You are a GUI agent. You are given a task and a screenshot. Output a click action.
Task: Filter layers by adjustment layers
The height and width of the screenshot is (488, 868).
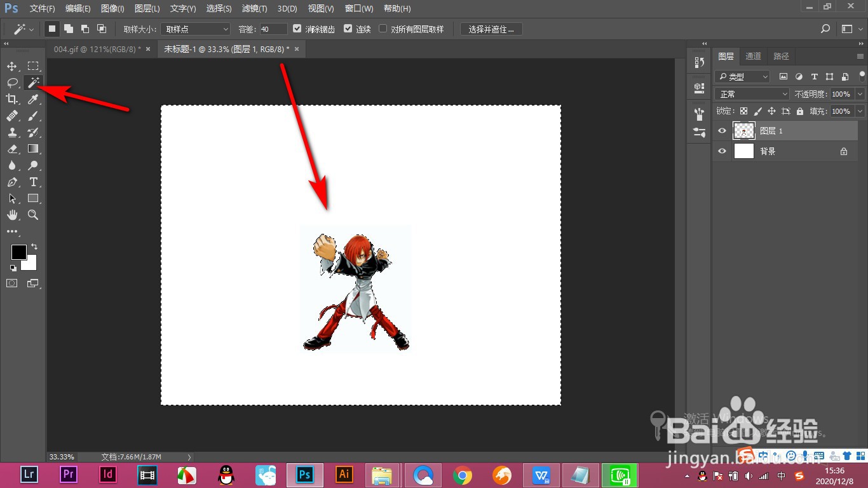(x=799, y=76)
